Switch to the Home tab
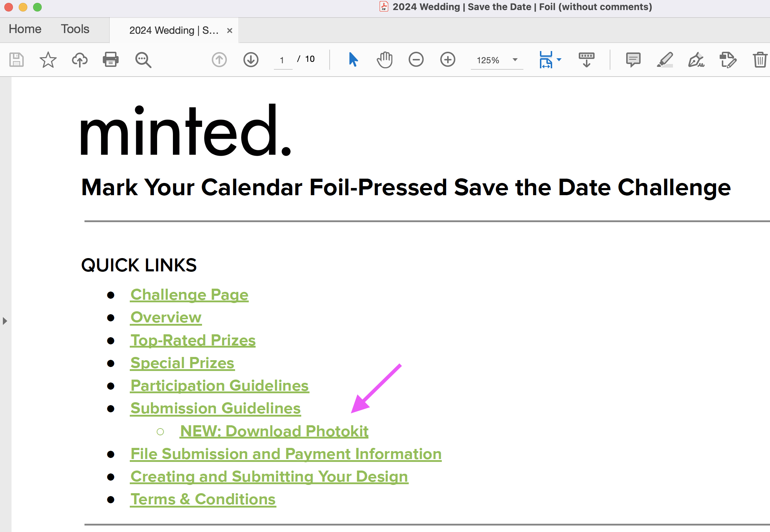The height and width of the screenshot is (532, 770). [25, 29]
